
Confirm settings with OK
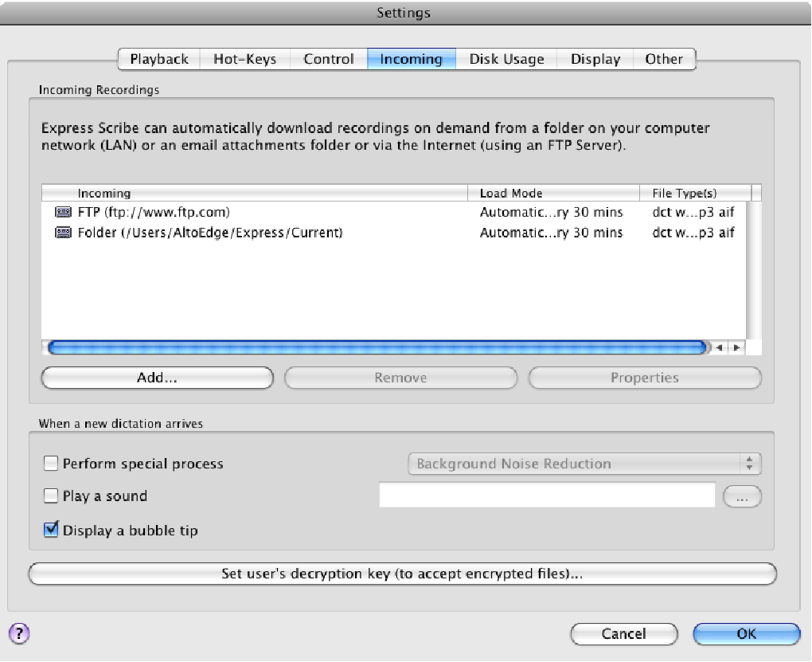[x=746, y=634]
